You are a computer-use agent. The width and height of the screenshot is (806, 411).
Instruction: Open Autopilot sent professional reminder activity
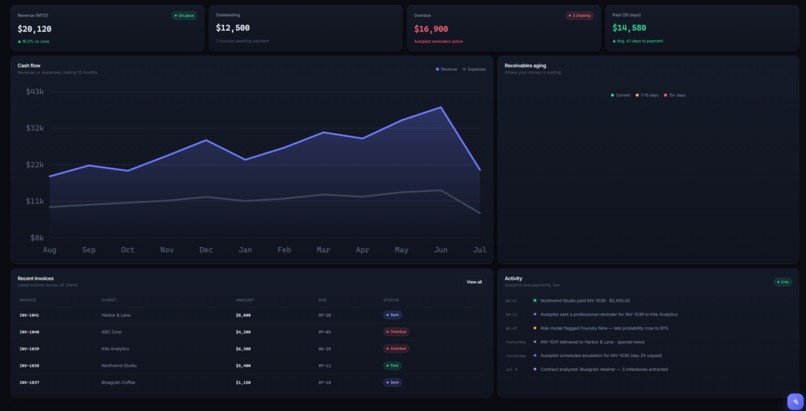coord(609,314)
